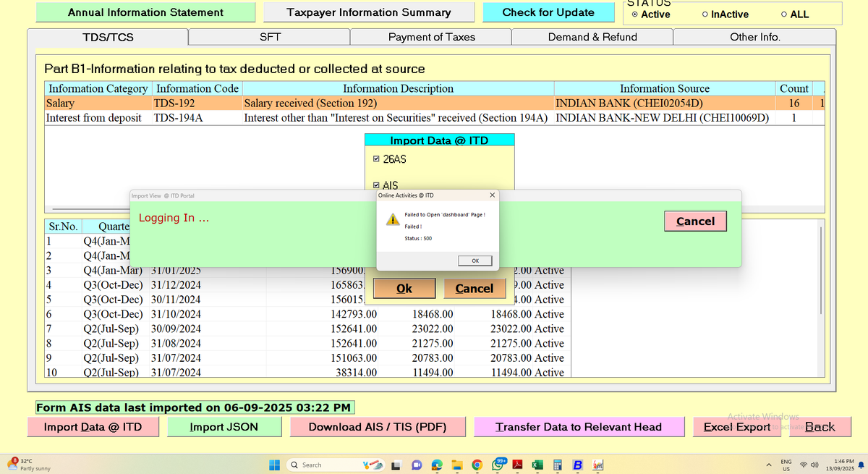The width and height of the screenshot is (868, 474).
Task: Click the Count column header
Action: click(794, 89)
